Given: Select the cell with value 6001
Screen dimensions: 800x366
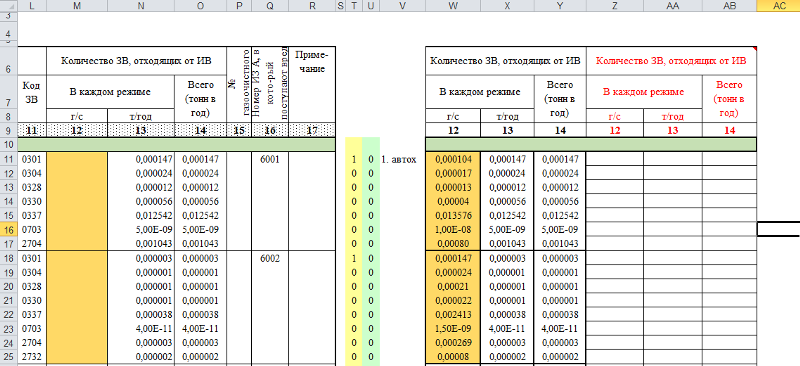Looking at the screenshot, I should point(269,159).
